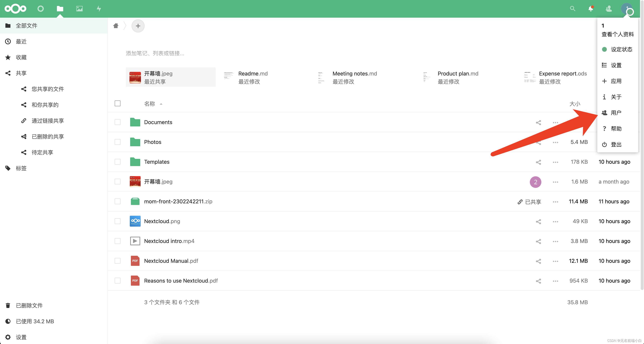Open the notifications bell icon
This screenshot has width=644, height=344.
591,9
